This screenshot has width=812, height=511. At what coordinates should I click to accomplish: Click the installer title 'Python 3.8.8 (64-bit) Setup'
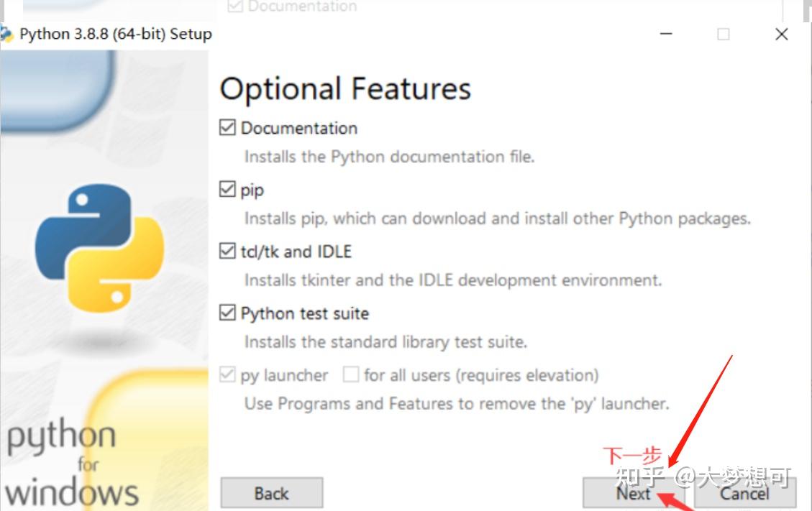(x=116, y=33)
